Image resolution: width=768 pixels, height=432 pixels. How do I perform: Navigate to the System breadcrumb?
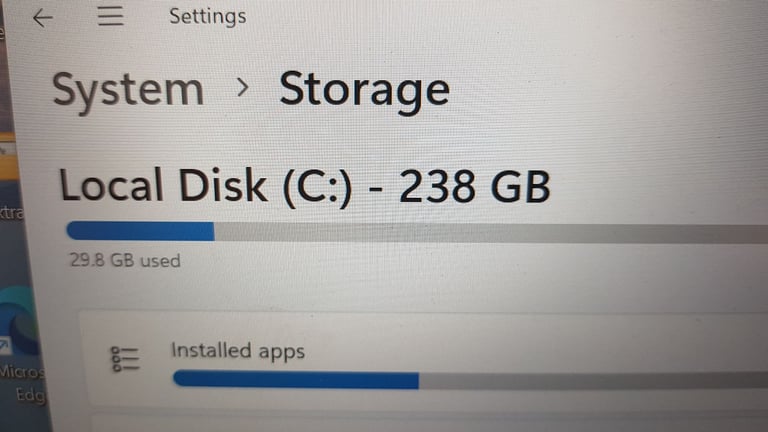[x=128, y=92]
